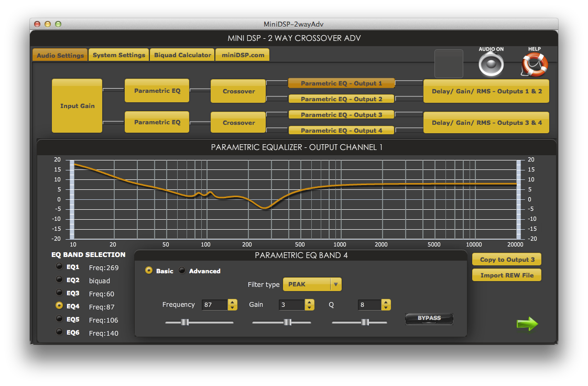Screen dimensions: 588x386
Task: Minimize the MiniDSP-2wayAdv window
Action: (48, 24)
